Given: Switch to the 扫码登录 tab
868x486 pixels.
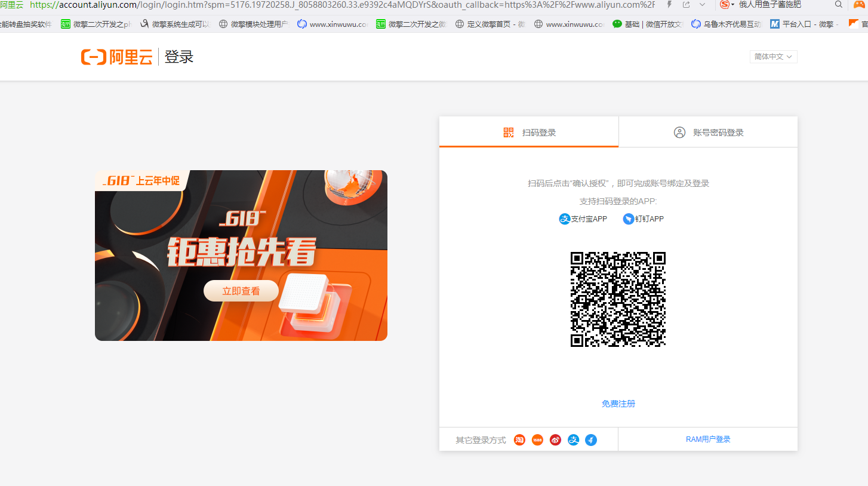Looking at the screenshot, I should click(x=529, y=132).
